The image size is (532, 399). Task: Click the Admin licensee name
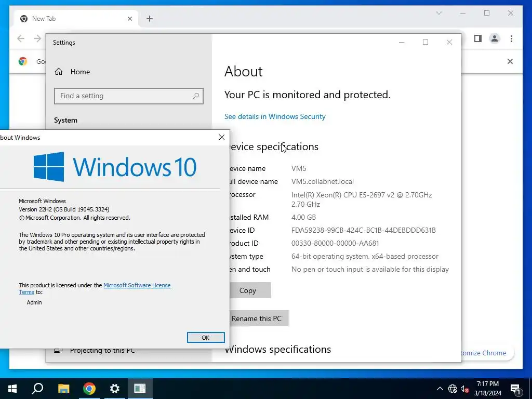(x=34, y=302)
